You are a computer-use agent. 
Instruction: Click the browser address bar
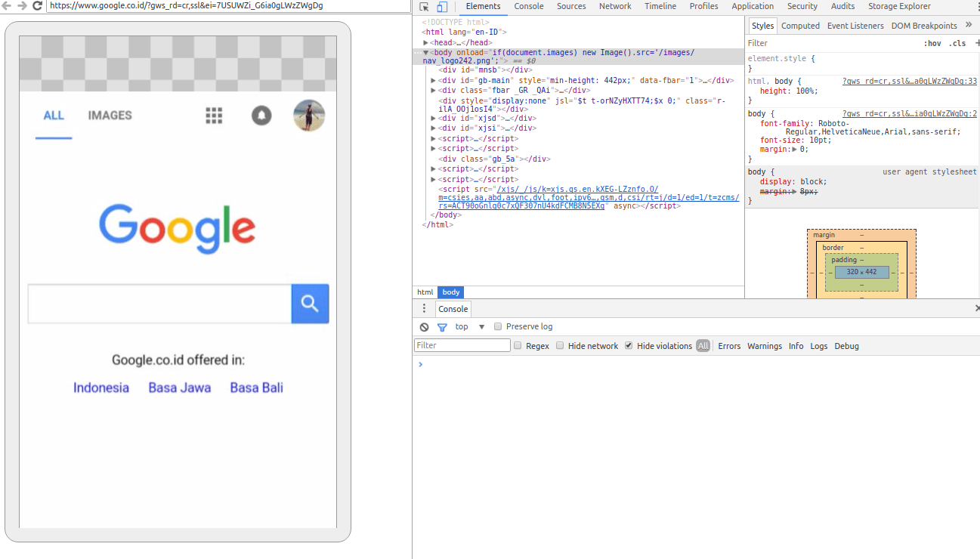pos(229,5)
